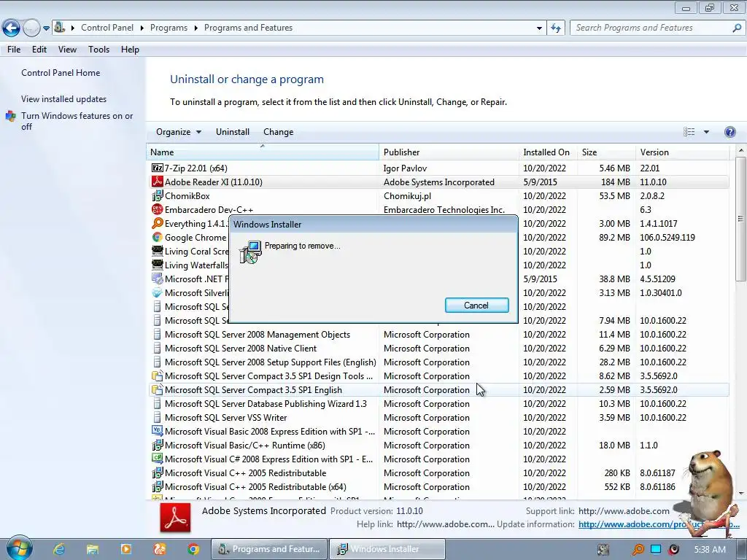Click the Visual C# 2008 Express icon
Screen dimensions: 747x560
(158, 459)
